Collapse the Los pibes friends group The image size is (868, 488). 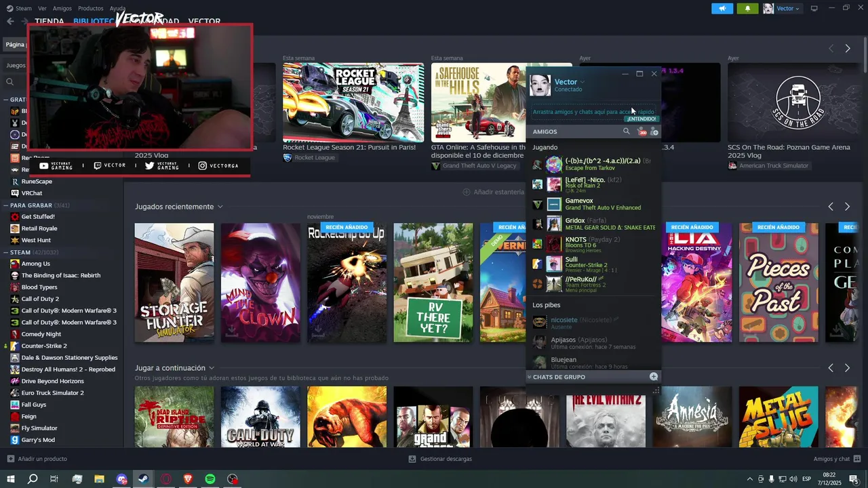pos(546,305)
